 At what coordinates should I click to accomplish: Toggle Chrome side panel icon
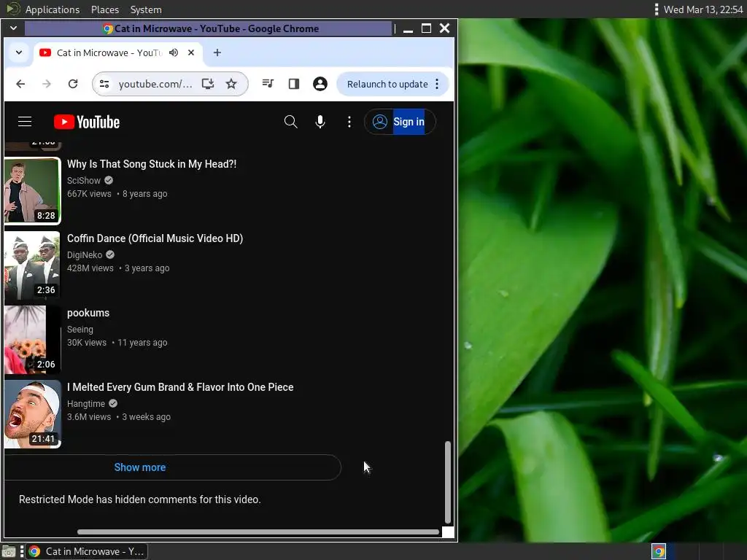pos(294,85)
